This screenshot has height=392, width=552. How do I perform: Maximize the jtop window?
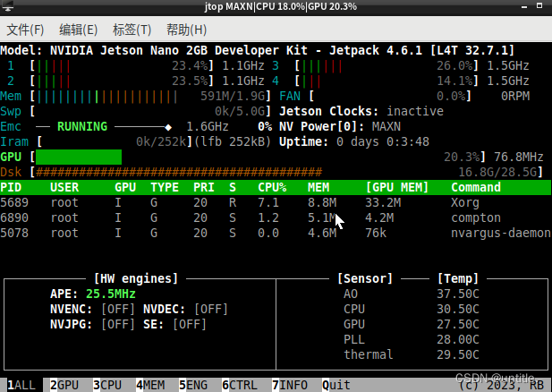(539, 5)
